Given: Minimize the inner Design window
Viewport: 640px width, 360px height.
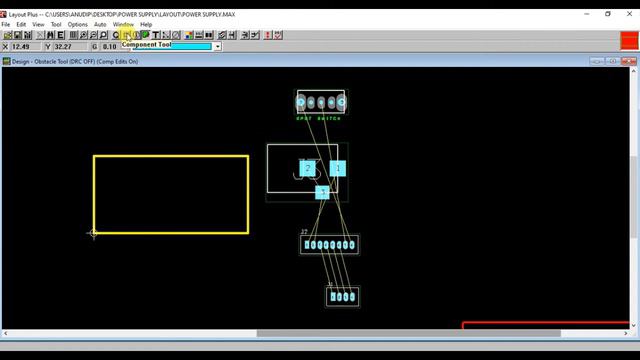Looking at the screenshot, I should click(597, 62).
